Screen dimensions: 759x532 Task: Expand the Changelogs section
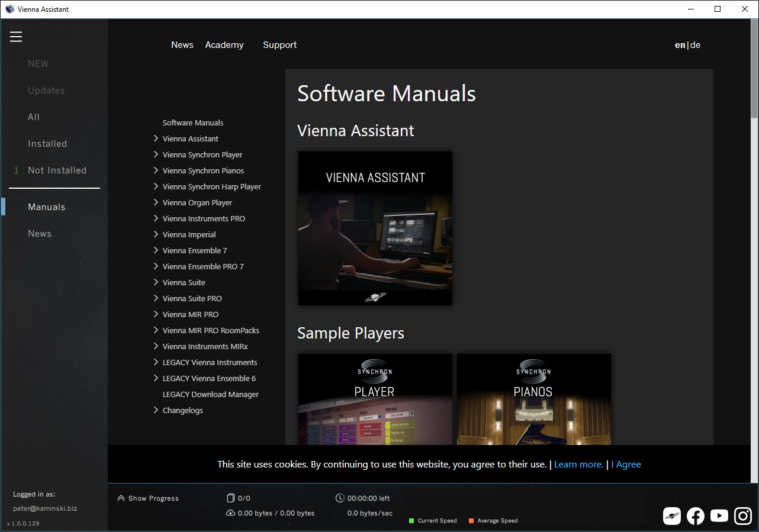click(x=156, y=410)
